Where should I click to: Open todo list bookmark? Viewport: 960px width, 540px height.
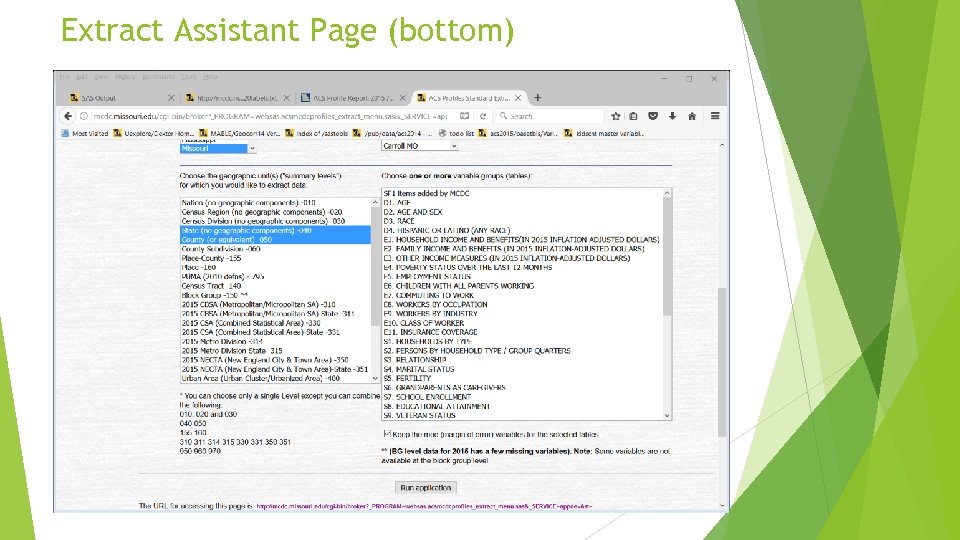(x=456, y=133)
